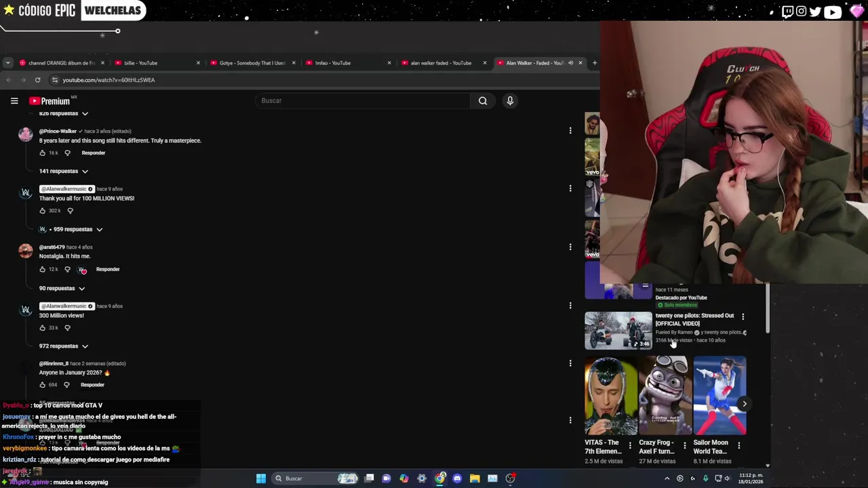Open options menu for 300 Million views comment
Viewport: 868px width, 488px height.
tap(570, 305)
